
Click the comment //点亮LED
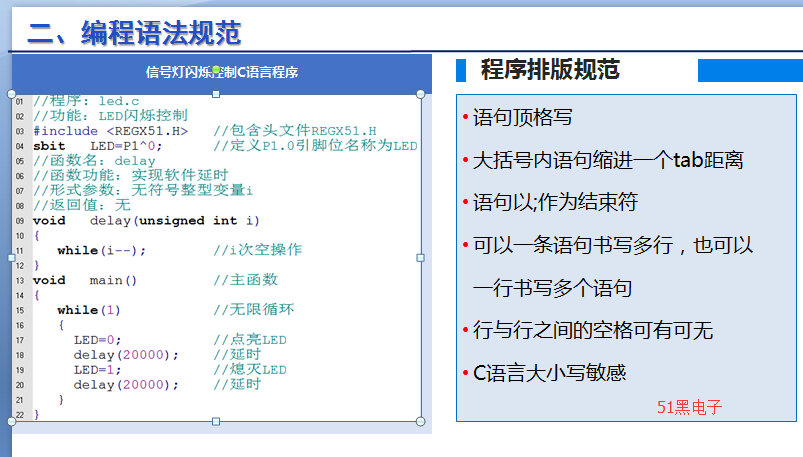(x=250, y=340)
